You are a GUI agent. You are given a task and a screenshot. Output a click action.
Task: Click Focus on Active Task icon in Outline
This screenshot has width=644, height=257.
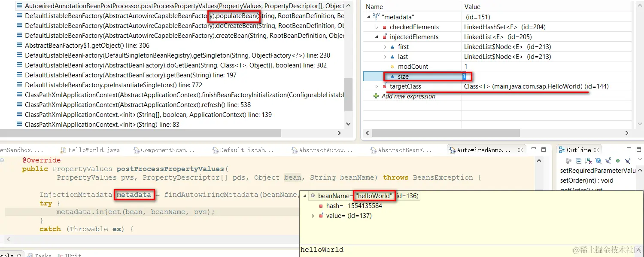coord(568,161)
